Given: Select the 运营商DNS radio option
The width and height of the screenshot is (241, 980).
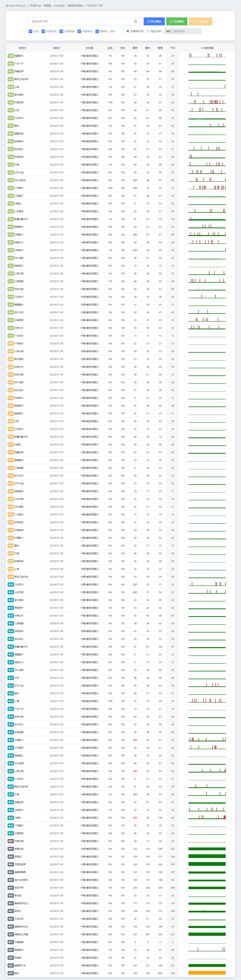Looking at the screenshot, I should [x=128, y=31].
